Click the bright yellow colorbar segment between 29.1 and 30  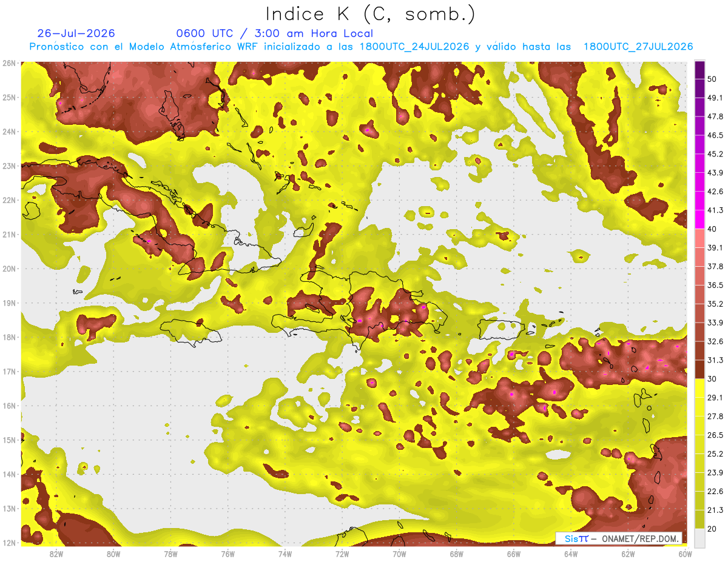(700, 388)
